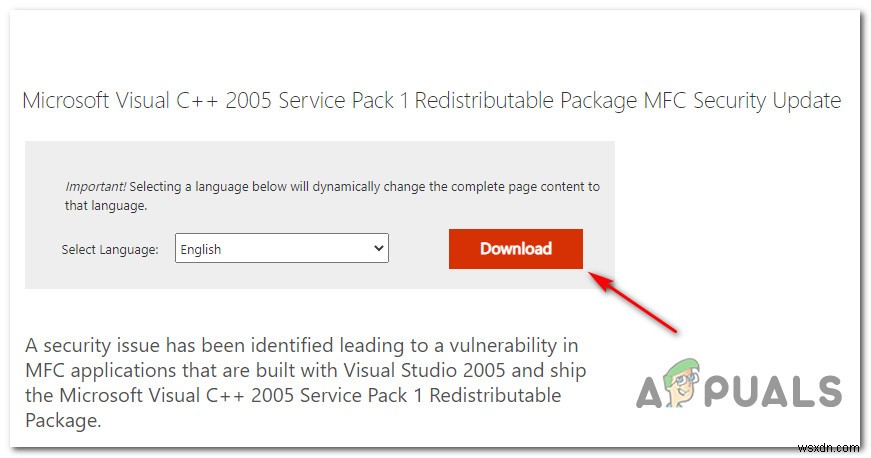Click the "English" value in language selector
The height and width of the screenshot is (458, 871).
202,250
